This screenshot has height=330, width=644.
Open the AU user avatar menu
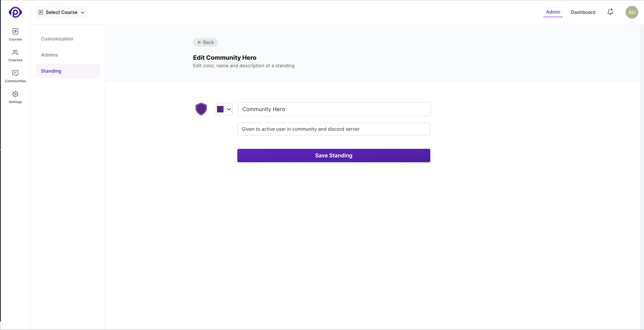[632, 12]
